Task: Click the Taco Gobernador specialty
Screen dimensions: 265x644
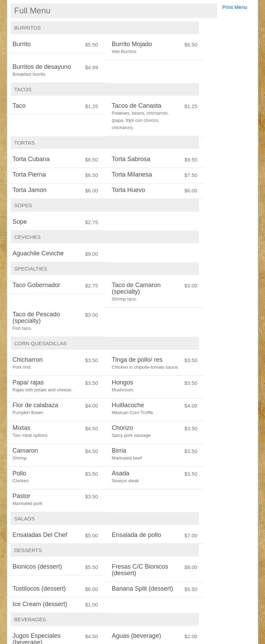Action: (x=36, y=285)
